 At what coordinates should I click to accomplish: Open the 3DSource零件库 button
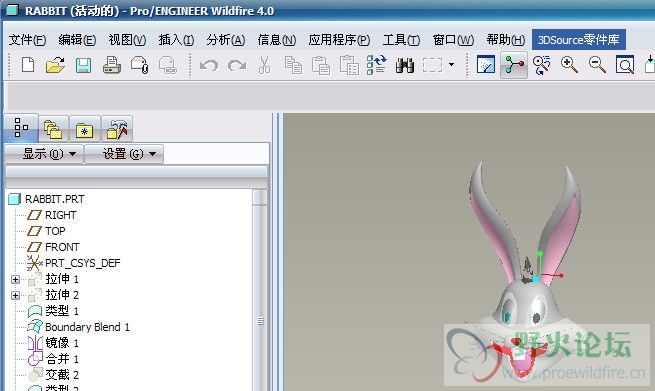[x=579, y=40]
